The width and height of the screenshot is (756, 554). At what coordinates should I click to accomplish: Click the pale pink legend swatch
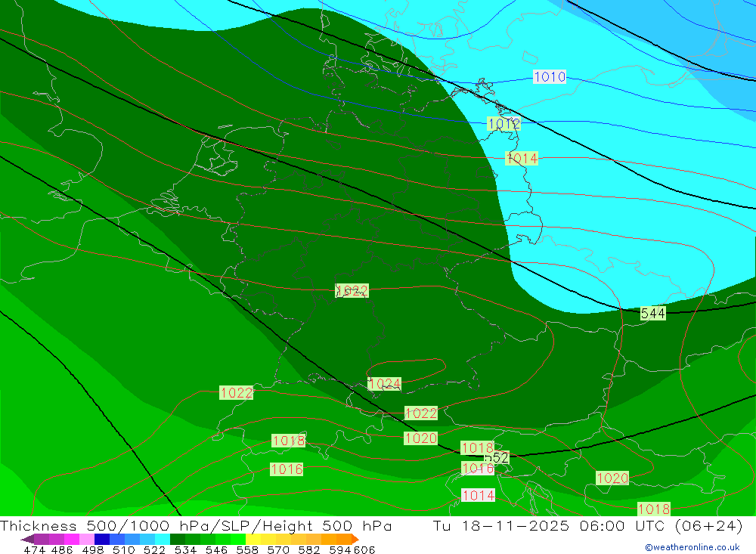(x=87, y=539)
